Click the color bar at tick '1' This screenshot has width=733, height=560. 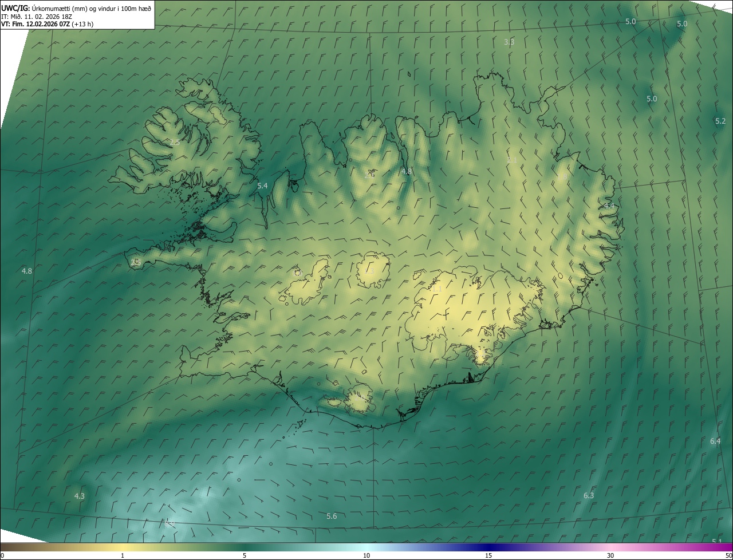pyautogui.click(x=123, y=555)
